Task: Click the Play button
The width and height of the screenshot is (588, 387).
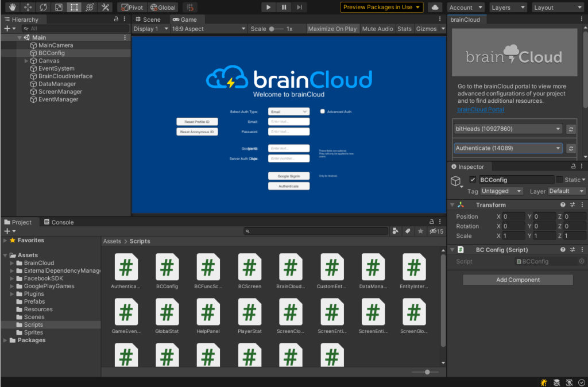Action: (268, 7)
